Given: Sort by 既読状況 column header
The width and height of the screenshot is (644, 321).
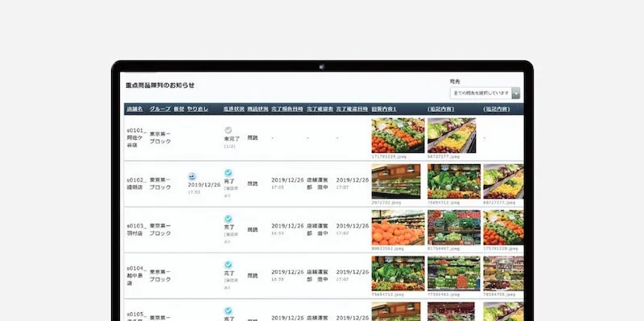Looking at the screenshot, I should tap(258, 109).
